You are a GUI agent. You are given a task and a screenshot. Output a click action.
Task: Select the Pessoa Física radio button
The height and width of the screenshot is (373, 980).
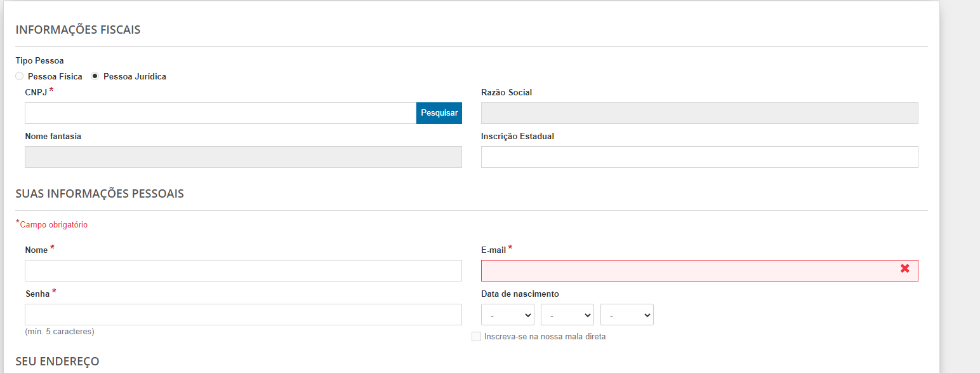(x=20, y=76)
